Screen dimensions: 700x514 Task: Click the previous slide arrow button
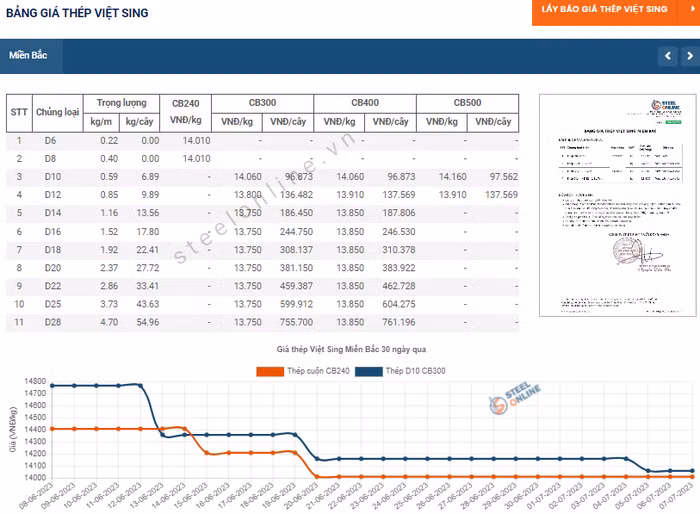[x=668, y=56]
